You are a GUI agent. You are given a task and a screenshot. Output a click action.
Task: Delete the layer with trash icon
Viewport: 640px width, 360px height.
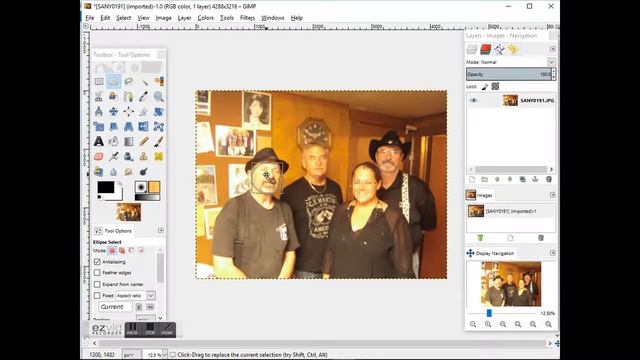[549, 180]
